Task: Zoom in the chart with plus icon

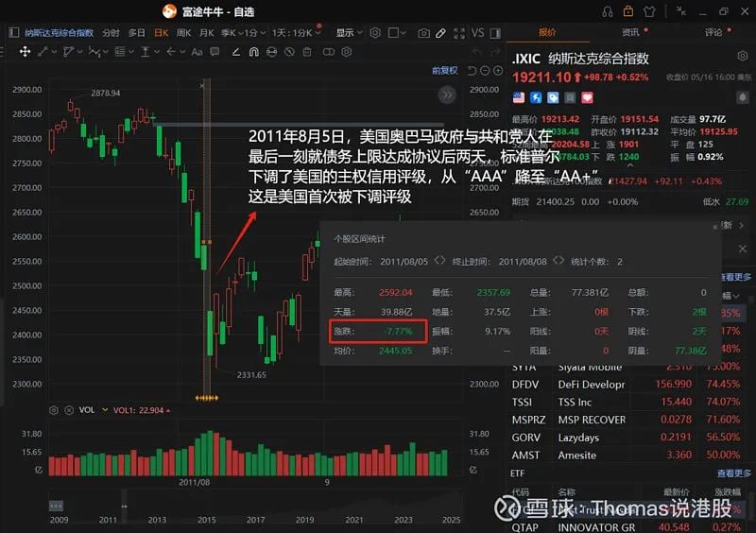Action: (x=498, y=71)
